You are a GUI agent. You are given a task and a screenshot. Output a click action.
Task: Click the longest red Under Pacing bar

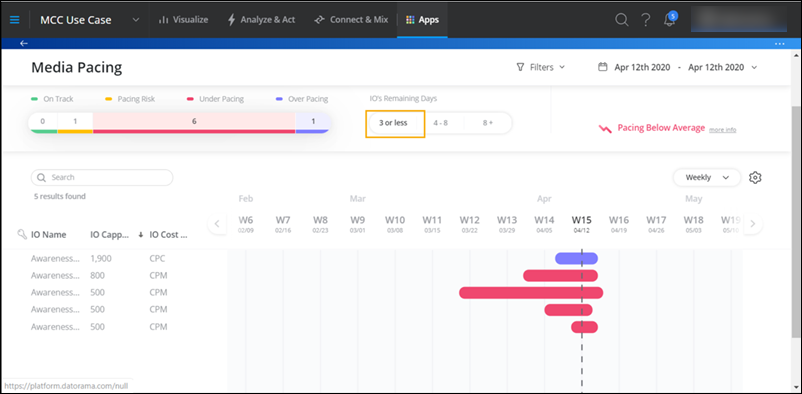[x=531, y=293]
